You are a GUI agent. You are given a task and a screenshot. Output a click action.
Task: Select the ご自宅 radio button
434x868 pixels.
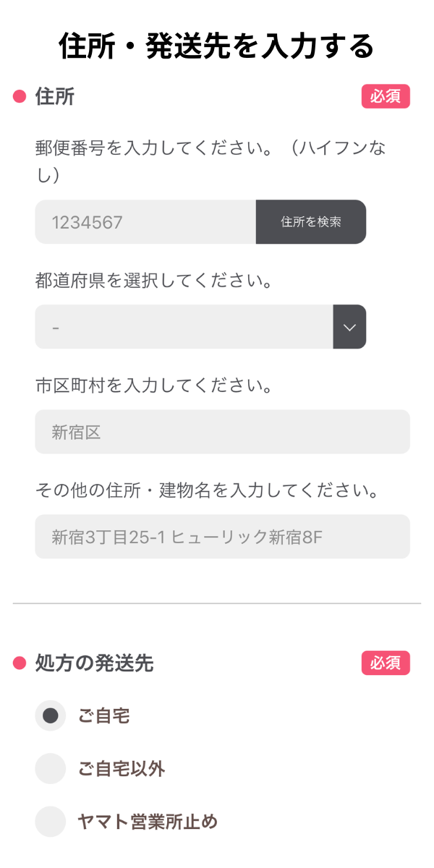pos(51,716)
